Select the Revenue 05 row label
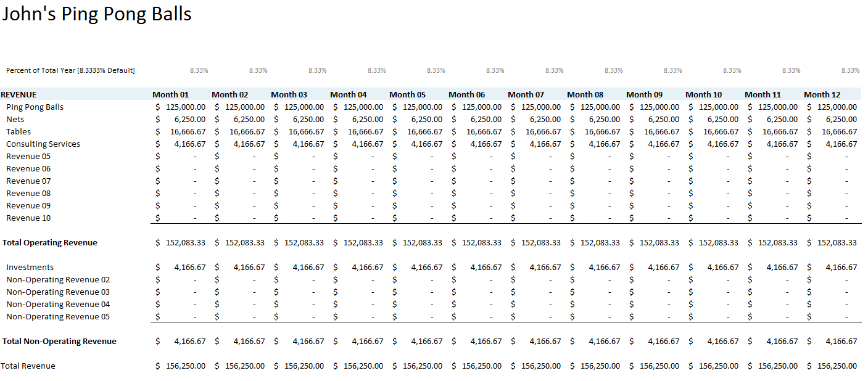The height and width of the screenshot is (381, 868). [x=27, y=156]
